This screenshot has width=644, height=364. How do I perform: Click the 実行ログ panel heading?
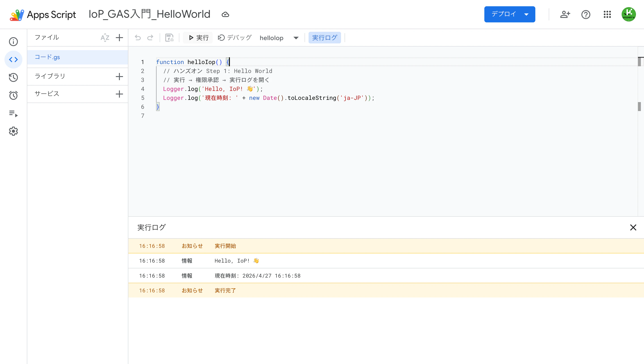[x=152, y=227]
